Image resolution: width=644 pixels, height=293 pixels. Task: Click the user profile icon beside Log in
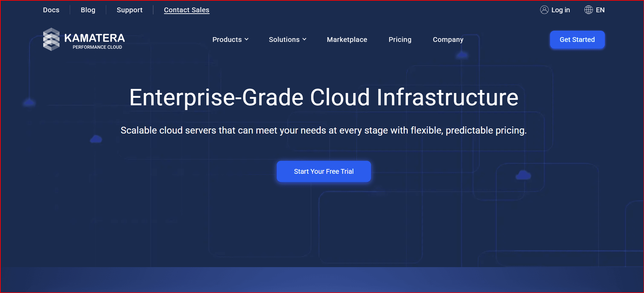point(544,10)
